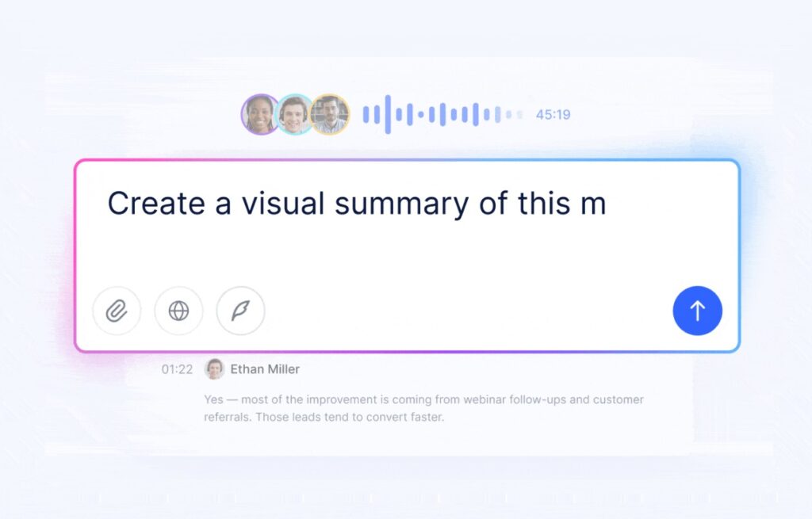812x519 pixels.
Task: Click the teal-ringed participant avatar with headset
Action: 294,115
